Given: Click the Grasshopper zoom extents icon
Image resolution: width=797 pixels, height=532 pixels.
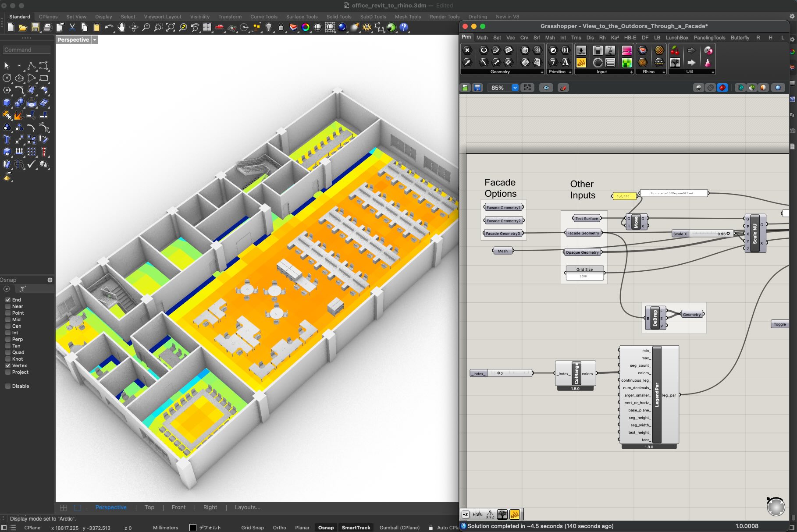Looking at the screenshot, I should (x=527, y=88).
